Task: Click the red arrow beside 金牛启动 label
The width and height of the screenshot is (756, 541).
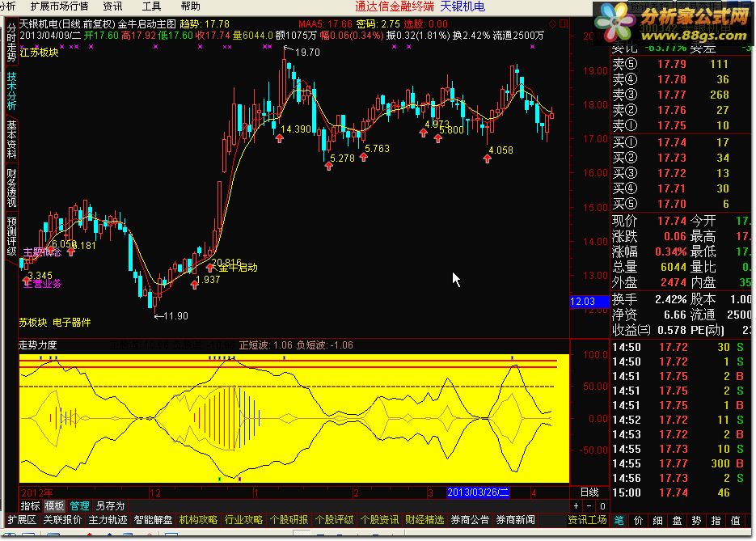Action: (209, 267)
